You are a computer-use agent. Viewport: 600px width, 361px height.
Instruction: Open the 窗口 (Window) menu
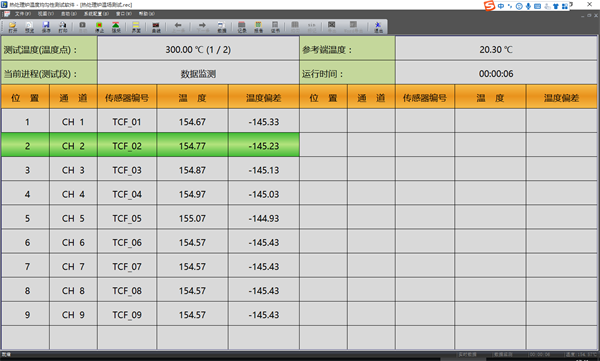click(x=124, y=14)
